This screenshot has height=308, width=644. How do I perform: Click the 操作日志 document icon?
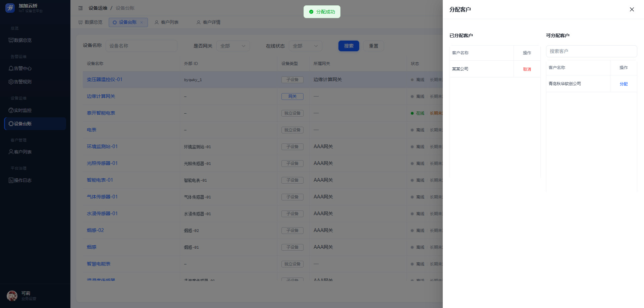point(11,180)
